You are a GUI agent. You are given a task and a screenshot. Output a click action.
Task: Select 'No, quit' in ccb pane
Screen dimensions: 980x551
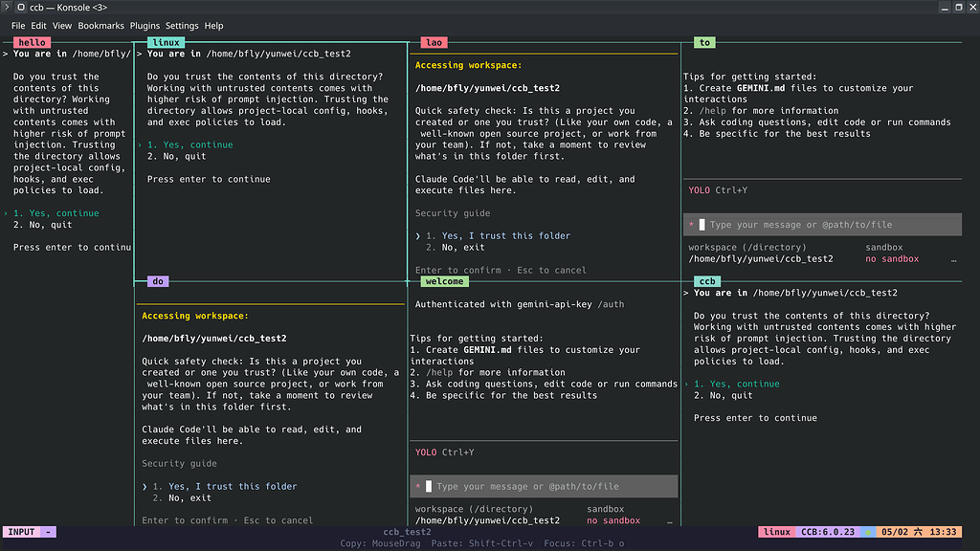coord(724,395)
